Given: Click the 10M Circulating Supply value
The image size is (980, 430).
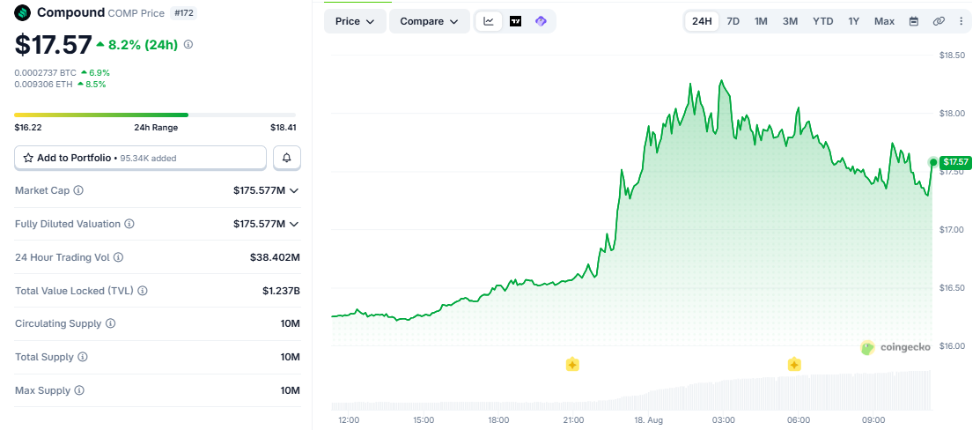Looking at the screenshot, I should pyautogui.click(x=291, y=323).
